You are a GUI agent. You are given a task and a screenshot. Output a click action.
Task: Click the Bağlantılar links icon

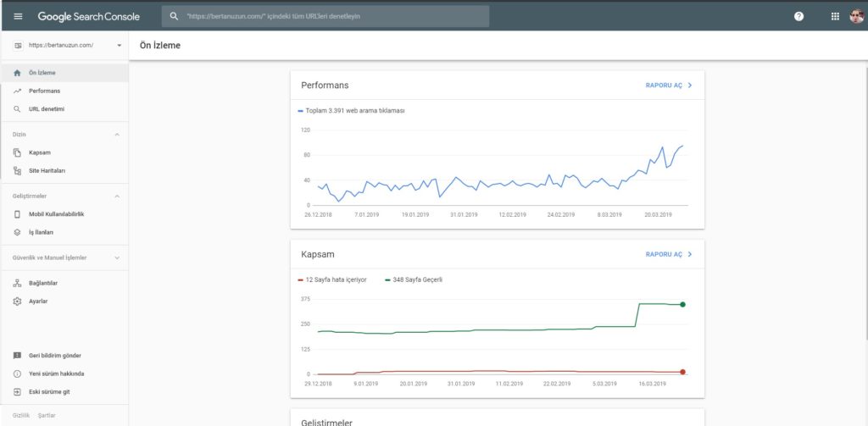tap(17, 283)
